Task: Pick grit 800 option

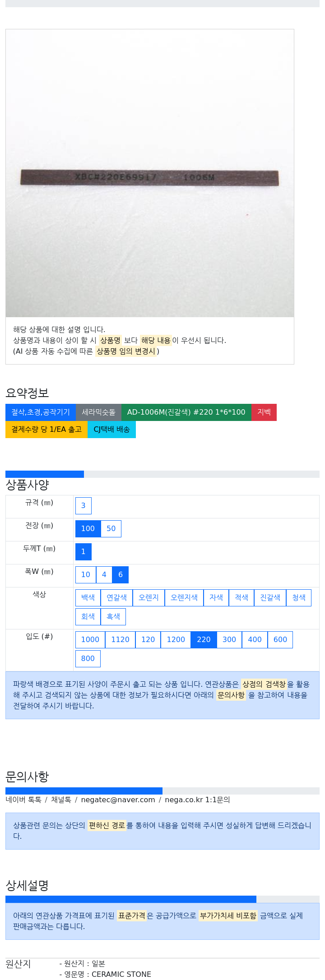Action: (x=88, y=659)
